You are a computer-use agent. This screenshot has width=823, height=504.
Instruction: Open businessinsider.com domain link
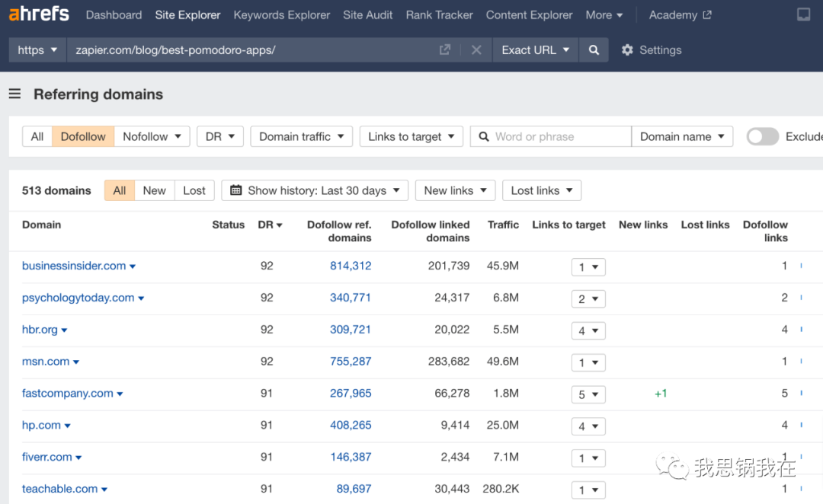click(x=74, y=266)
